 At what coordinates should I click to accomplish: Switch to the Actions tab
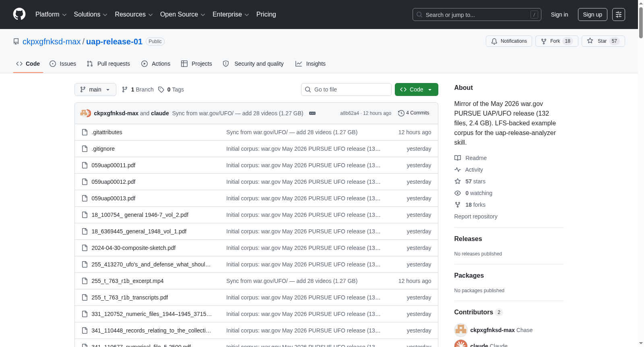156,64
